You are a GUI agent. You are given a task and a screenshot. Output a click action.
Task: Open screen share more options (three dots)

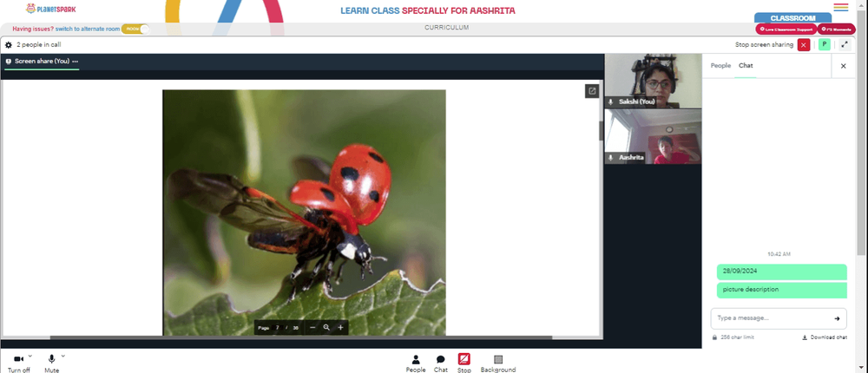76,62
